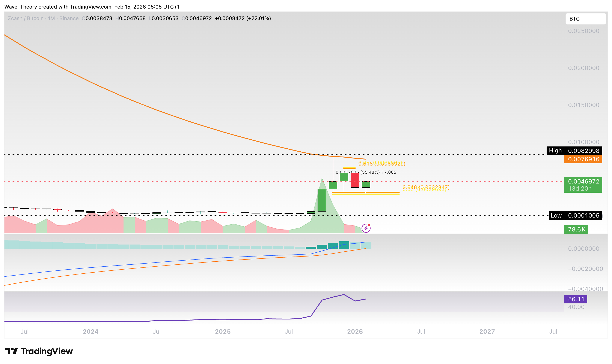Click the Zcash / Bitcoin symbol title

tap(26, 18)
